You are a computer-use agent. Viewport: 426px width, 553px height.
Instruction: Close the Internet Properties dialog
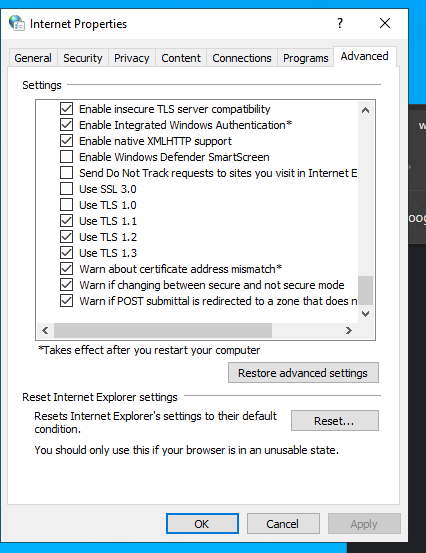tap(385, 23)
